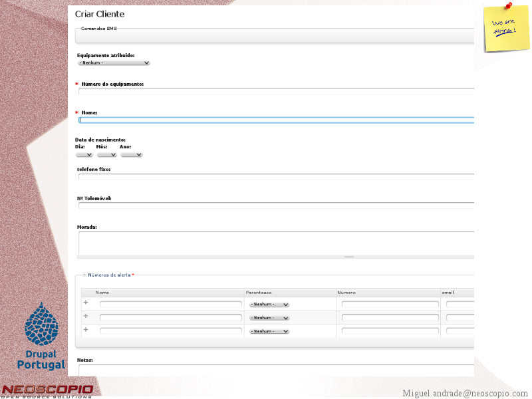This screenshot has height=399, width=532.
Task: Click third alert row Número field
Action: pyautogui.click(x=390, y=331)
